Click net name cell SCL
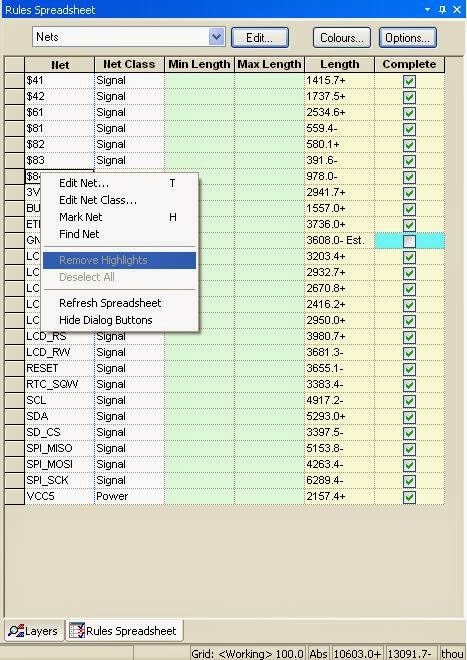The height and width of the screenshot is (660, 467). pyautogui.click(x=59, y=400)
